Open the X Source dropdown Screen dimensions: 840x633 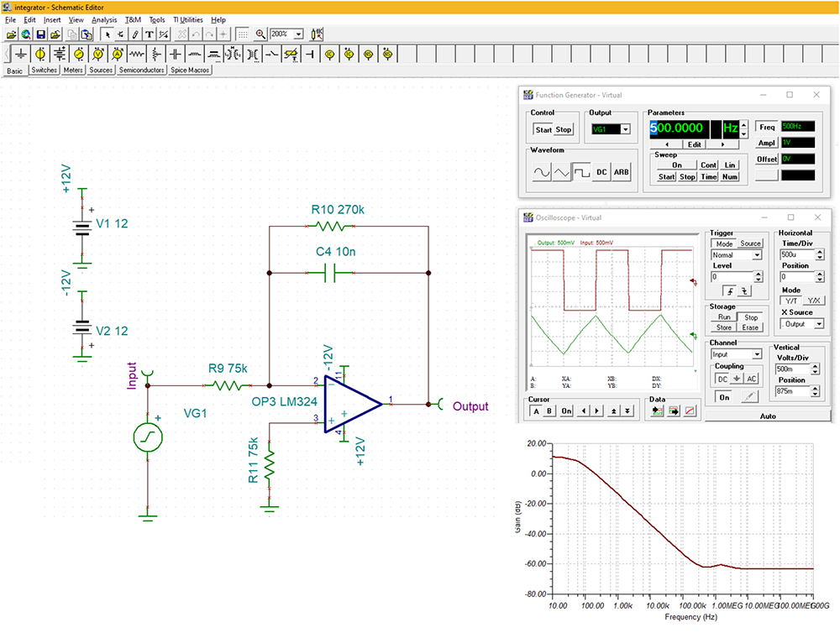tap(819, 324)
